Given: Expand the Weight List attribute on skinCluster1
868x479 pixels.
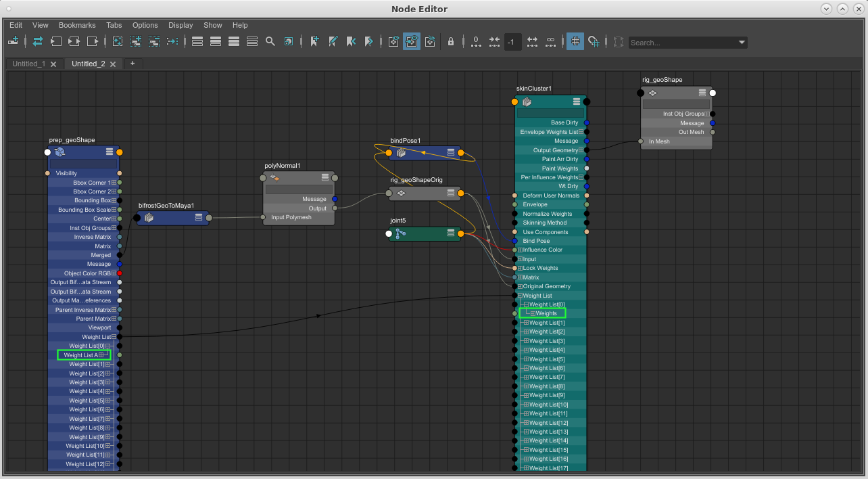Looking at the screenshot, I should tap(520, 296).
